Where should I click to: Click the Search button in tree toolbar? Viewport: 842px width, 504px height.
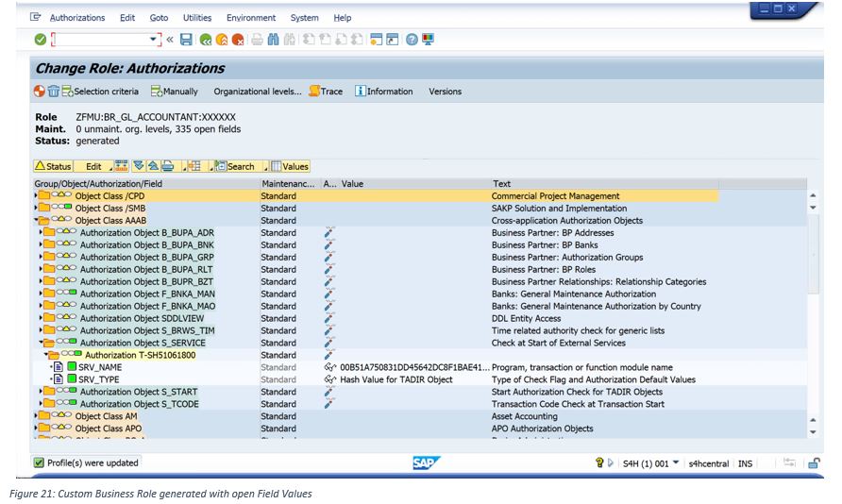tap(235, 166)
